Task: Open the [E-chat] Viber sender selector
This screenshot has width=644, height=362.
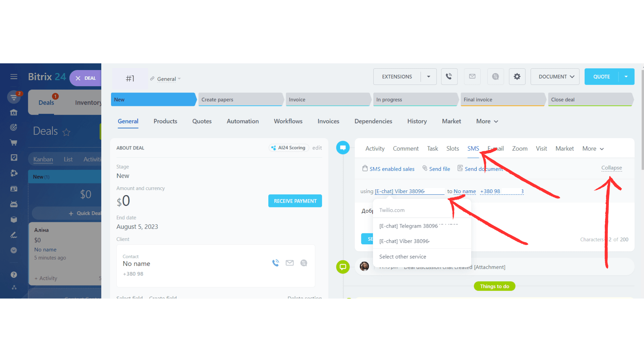Action: [410, 191]
